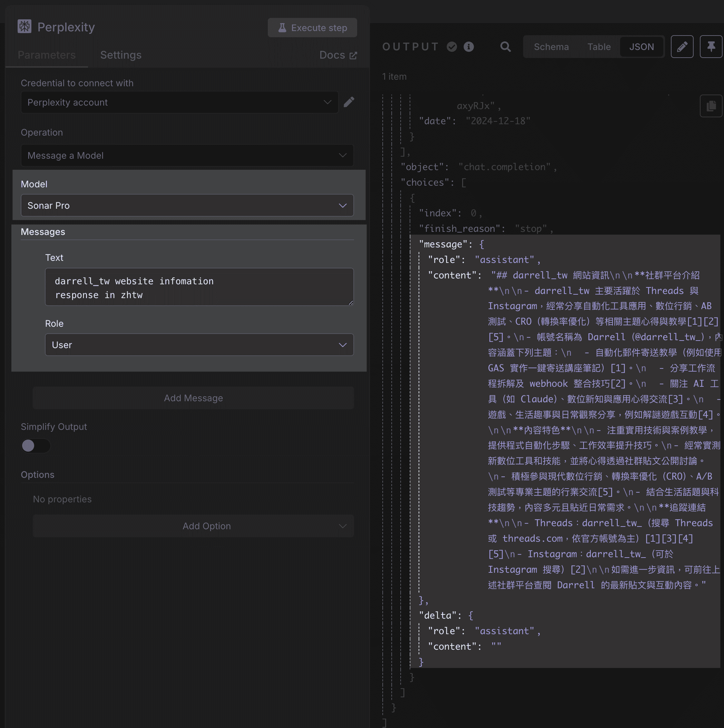Click the Add Message button
This screenshot has height=728, width=724.
(193, 398)
